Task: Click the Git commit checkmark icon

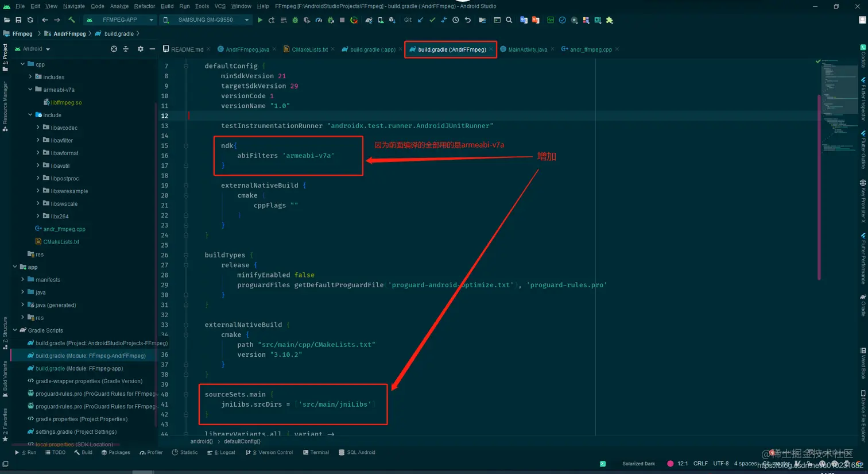Action: pos(432,20)
